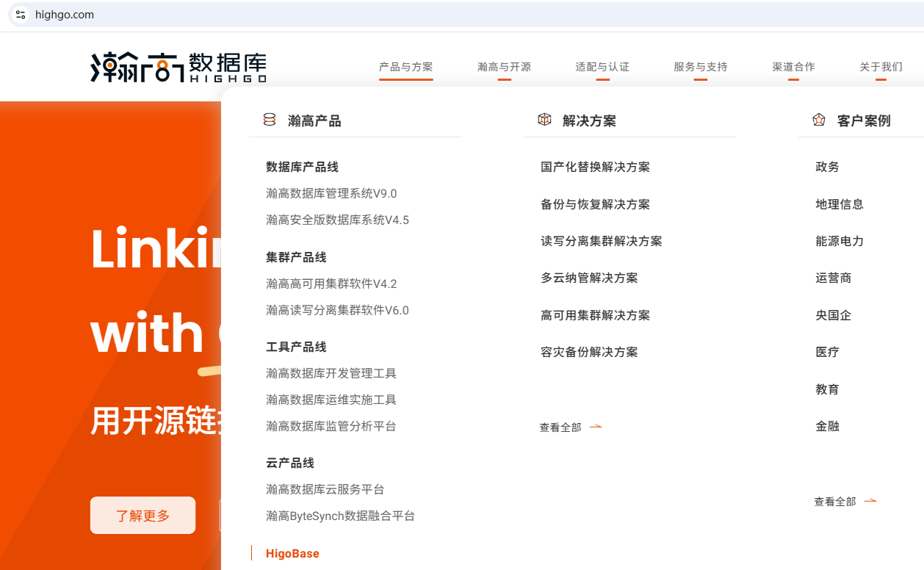The width and height of the screenshot is (924, 570).
Task: Click arrow icon next to 客户案例 查看全部
Action: point(870,501)
